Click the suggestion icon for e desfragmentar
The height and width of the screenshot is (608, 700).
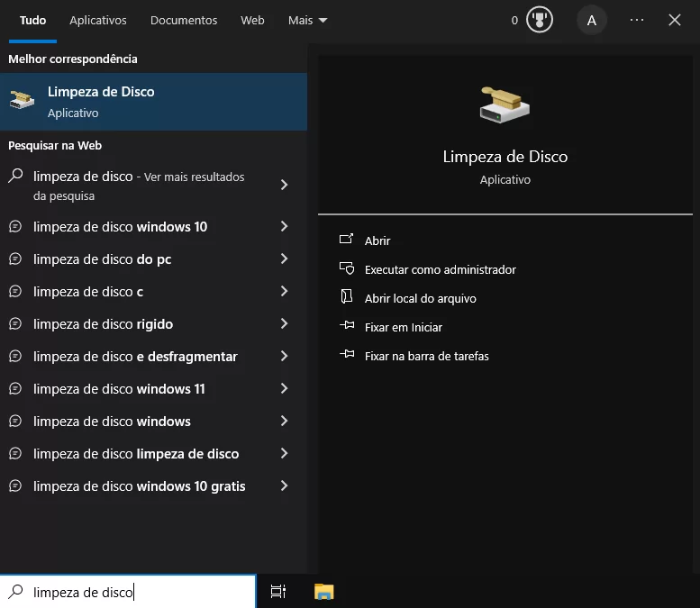tap(15, 356)
